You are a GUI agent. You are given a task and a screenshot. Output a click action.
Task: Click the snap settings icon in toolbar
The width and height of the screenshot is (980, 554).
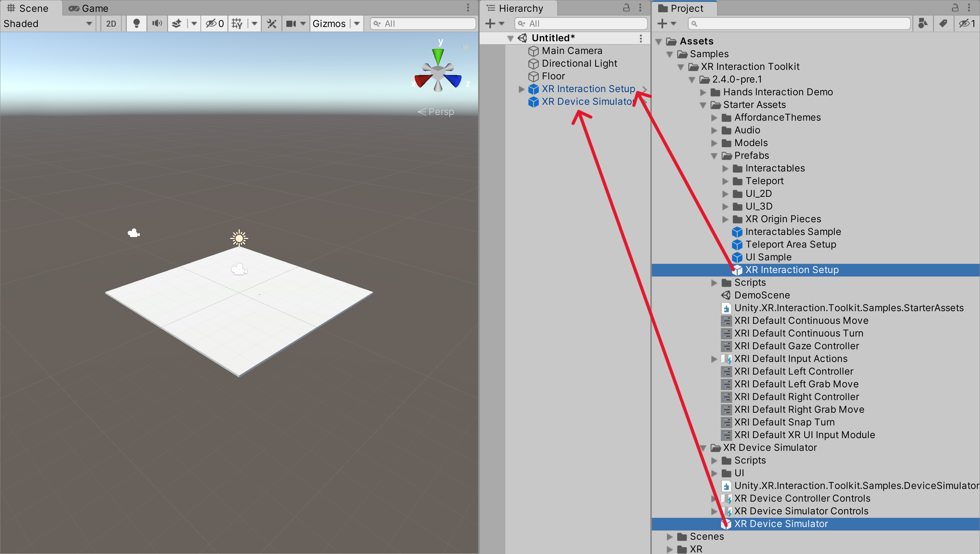(237, 24)
